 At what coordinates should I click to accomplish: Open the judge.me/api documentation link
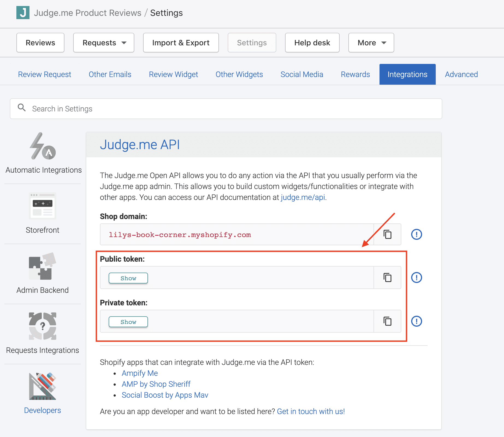coord(303,197)
